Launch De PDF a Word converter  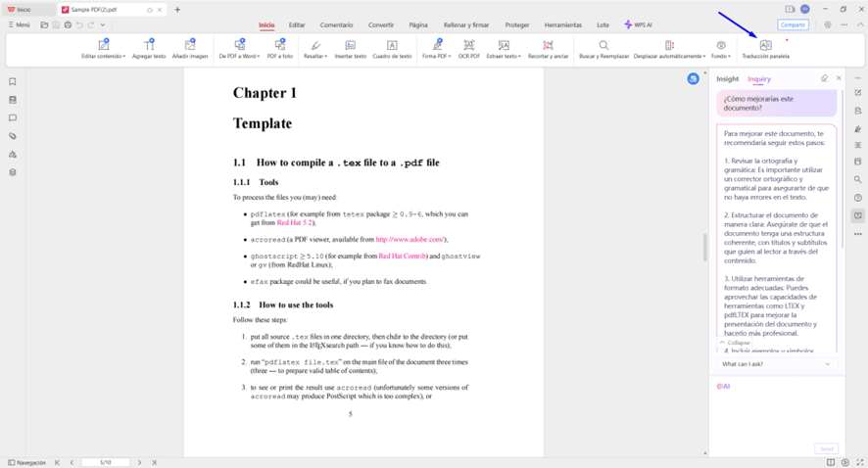[x=237, y=49]
